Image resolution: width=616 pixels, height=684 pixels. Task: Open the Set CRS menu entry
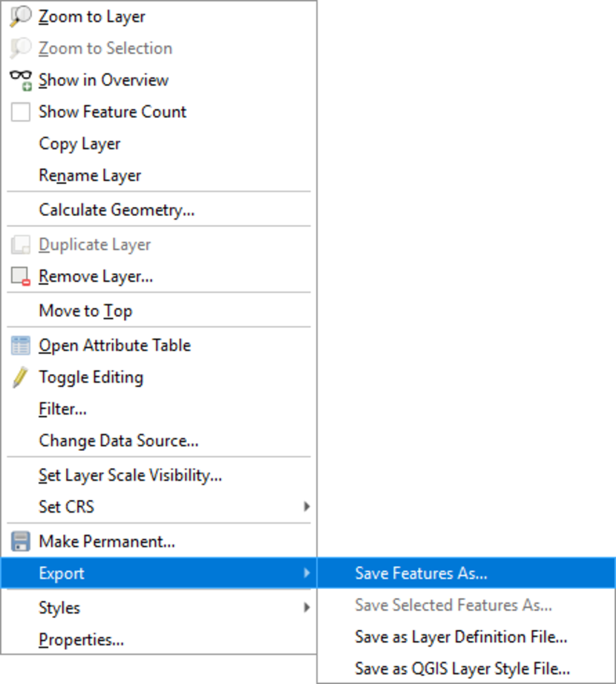tap(159, 507)
